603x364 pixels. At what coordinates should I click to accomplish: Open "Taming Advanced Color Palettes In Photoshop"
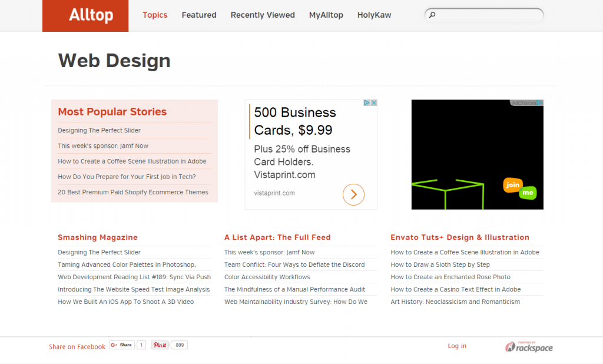(127, 264)
